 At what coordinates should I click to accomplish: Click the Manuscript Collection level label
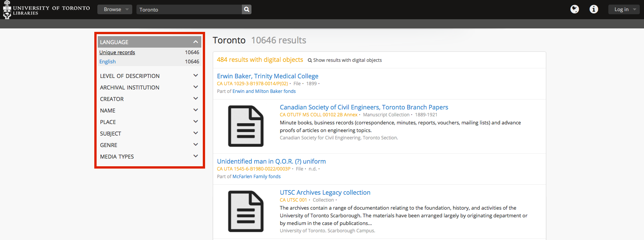coord(386,115)
